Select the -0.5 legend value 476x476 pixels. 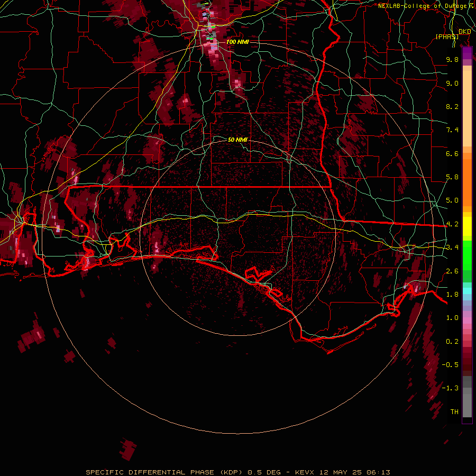coord(450,365)
